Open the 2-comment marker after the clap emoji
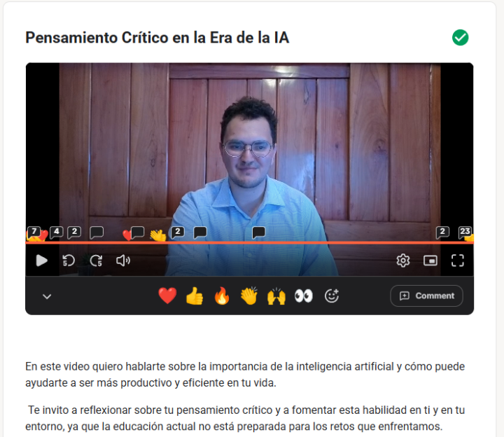The image size is (504, 437). 177,232
